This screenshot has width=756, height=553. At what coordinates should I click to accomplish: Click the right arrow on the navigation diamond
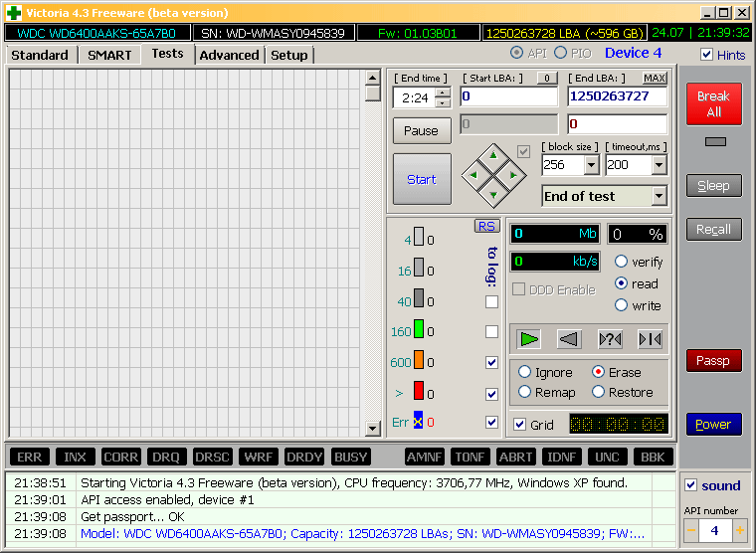(x=513, y=175)
